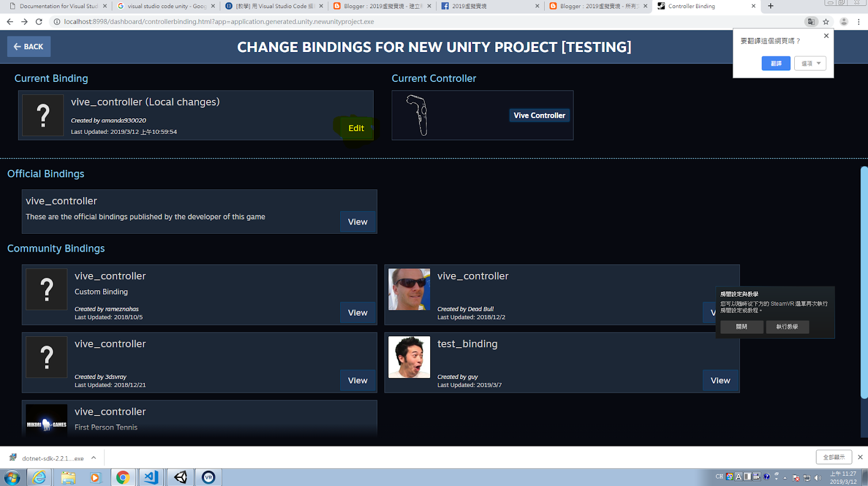Click the 執行教學 button in SteamVR popup
This screenshot has height=486, width=868.
[787, 327]
